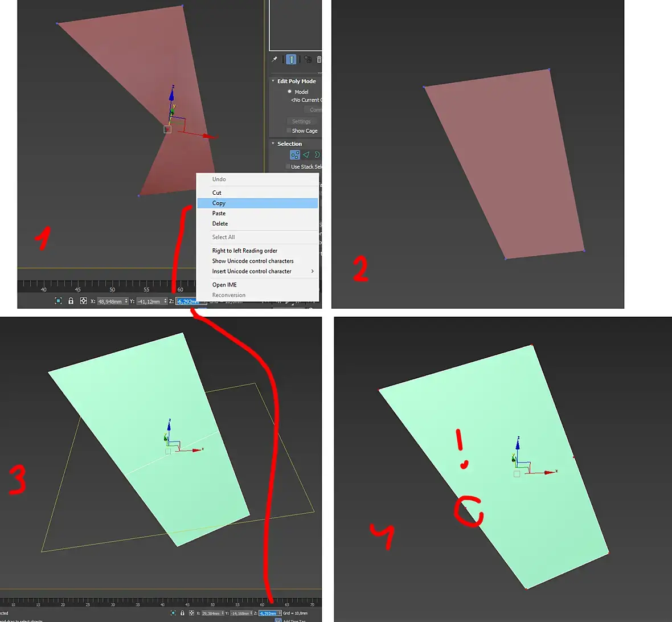Click timeline frame 45 in panel 1
This screenshot has height=622, width=672.
coord(77,289)
